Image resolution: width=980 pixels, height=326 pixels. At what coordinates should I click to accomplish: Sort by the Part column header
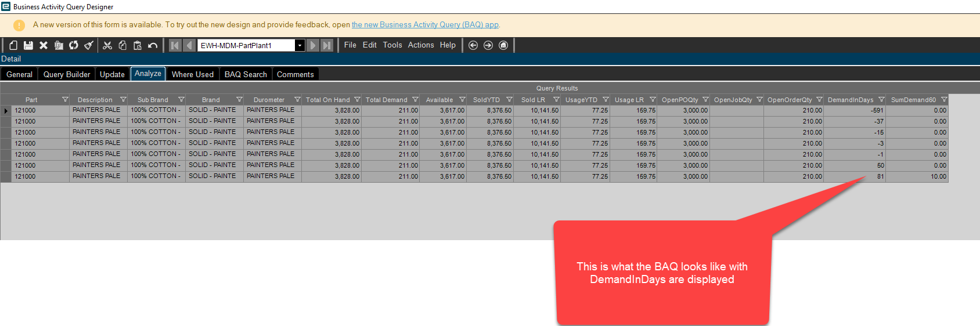pos(31,100)
